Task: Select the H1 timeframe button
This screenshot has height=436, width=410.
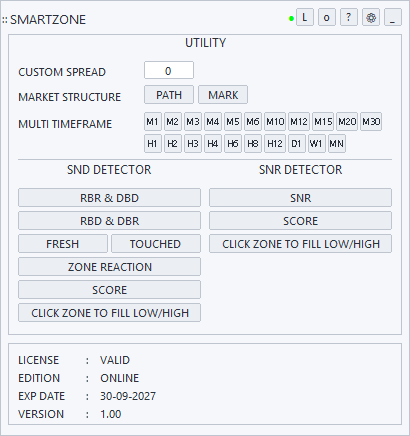Action: click(153, 144)
